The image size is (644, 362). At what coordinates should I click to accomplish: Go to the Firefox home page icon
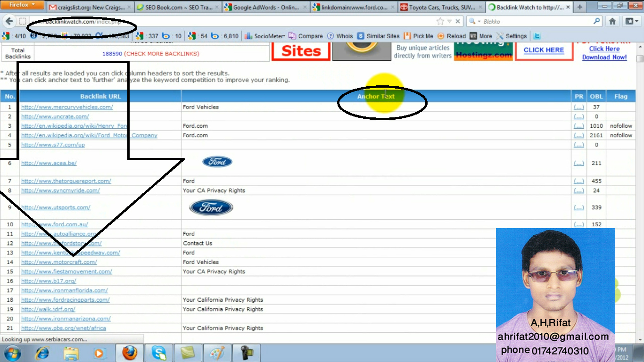point(612,21)
